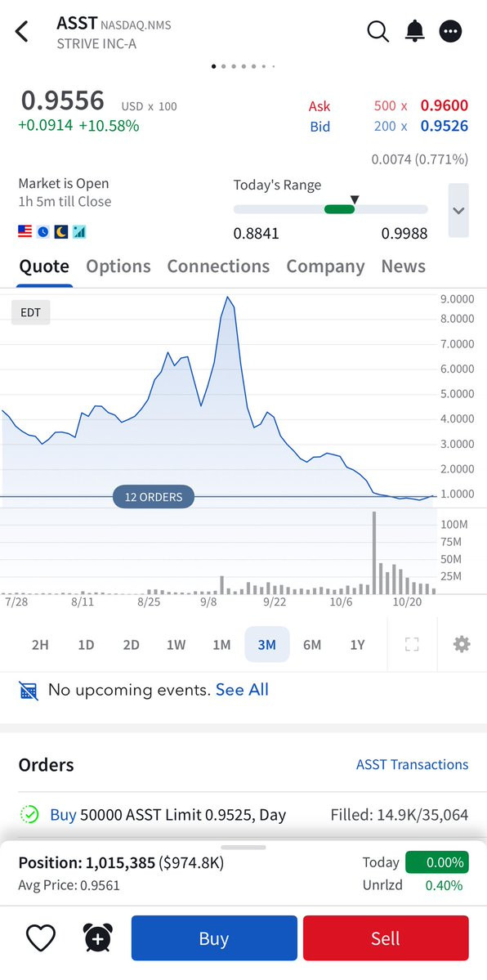This screenshot has height=980, width=487.
Task: Select the 1M chart timeframe
Action: click(x=221, y=644)
